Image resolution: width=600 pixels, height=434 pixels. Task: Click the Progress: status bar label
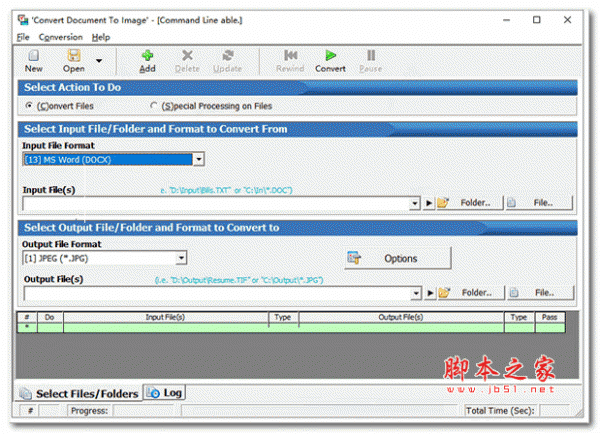point(90,411)
